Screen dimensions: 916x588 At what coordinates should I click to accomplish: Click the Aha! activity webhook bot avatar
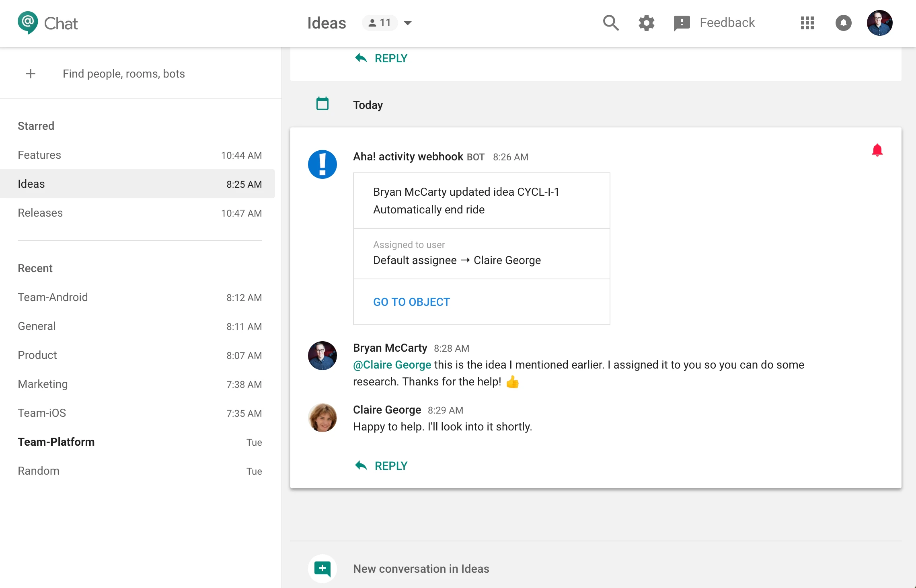tap(322, 164)
